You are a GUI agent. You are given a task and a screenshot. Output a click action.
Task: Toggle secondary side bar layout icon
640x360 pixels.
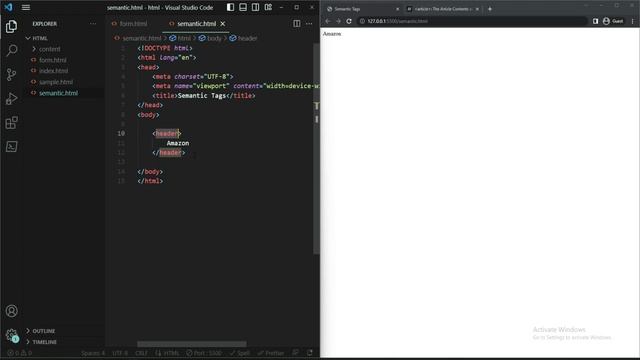point(256,7)
